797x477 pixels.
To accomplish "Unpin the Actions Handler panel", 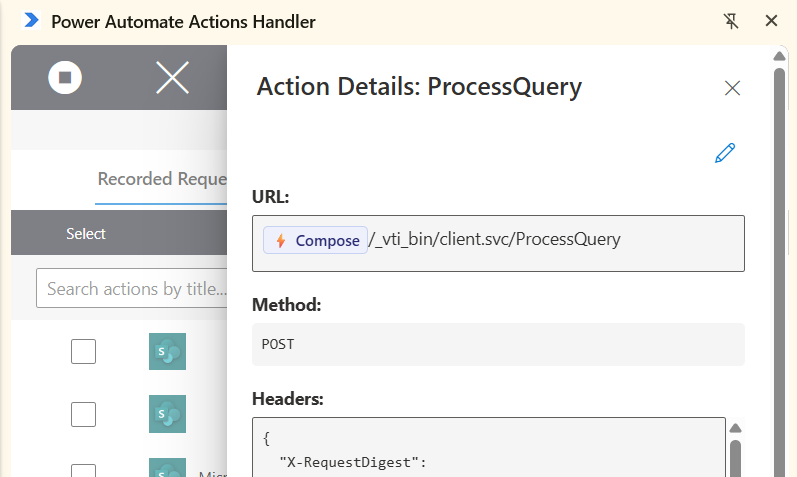I will (x=731, y=21).
